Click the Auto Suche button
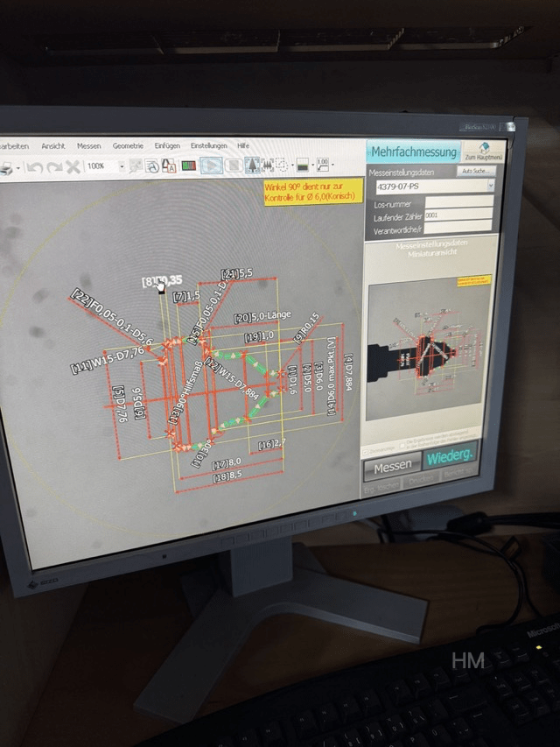The width and height of the screenshot is (560, 747). pos(478,171)
